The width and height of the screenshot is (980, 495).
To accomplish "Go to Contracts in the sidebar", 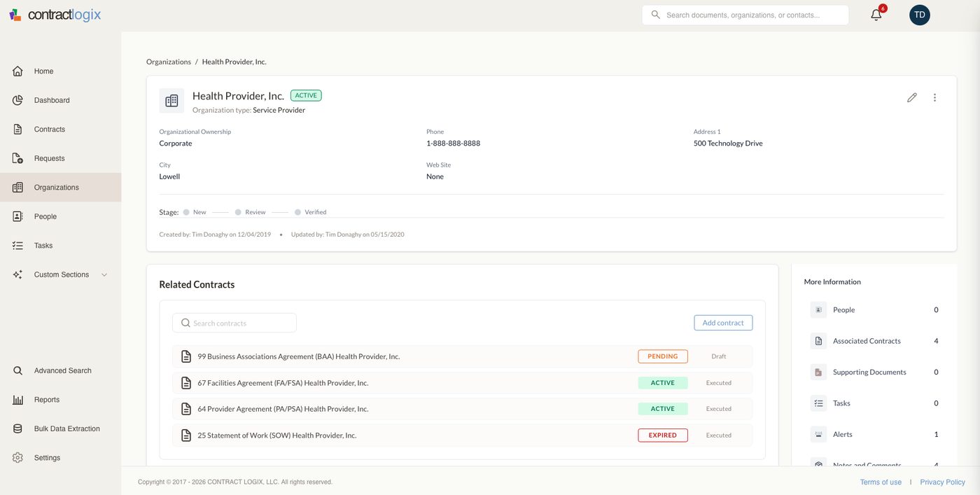I will coord(60,130).
